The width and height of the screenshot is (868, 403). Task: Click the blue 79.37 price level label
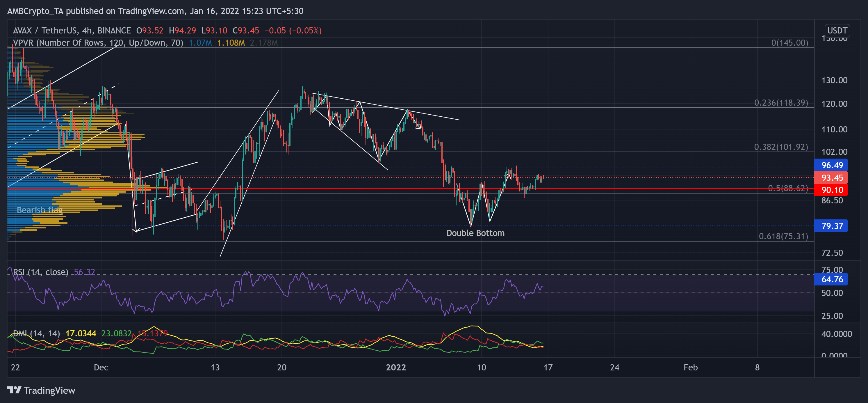tap(831, 226)
